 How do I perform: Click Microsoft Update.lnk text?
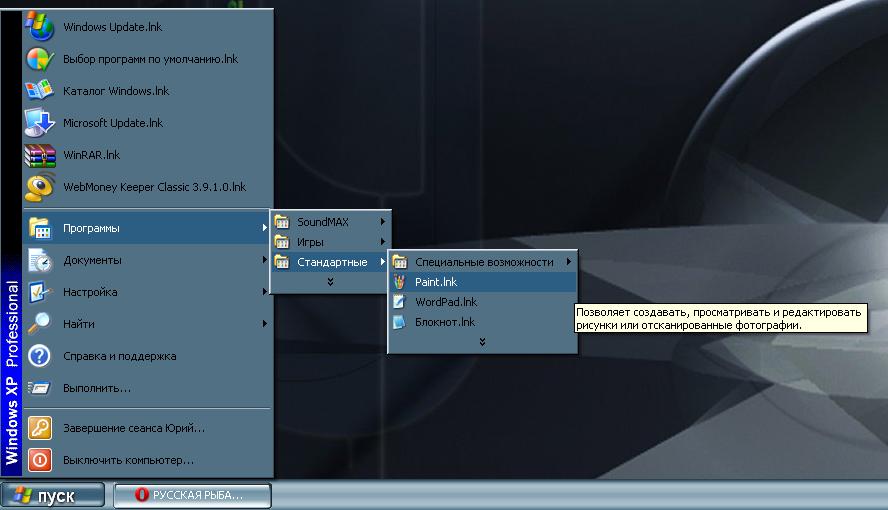click(113, 123)
